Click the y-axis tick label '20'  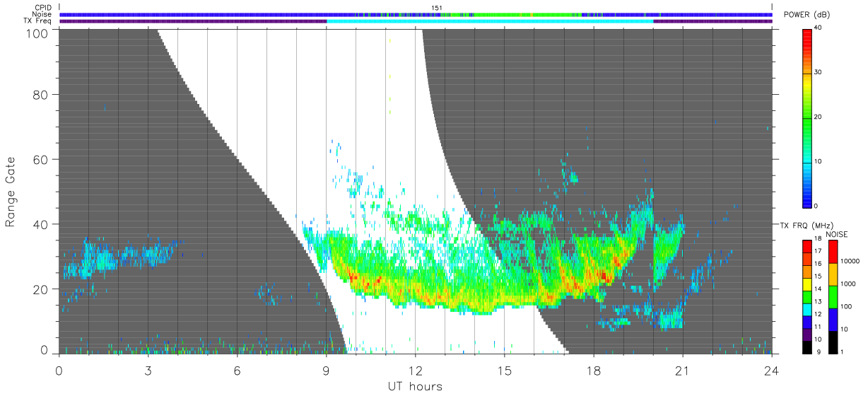(42, 289)
